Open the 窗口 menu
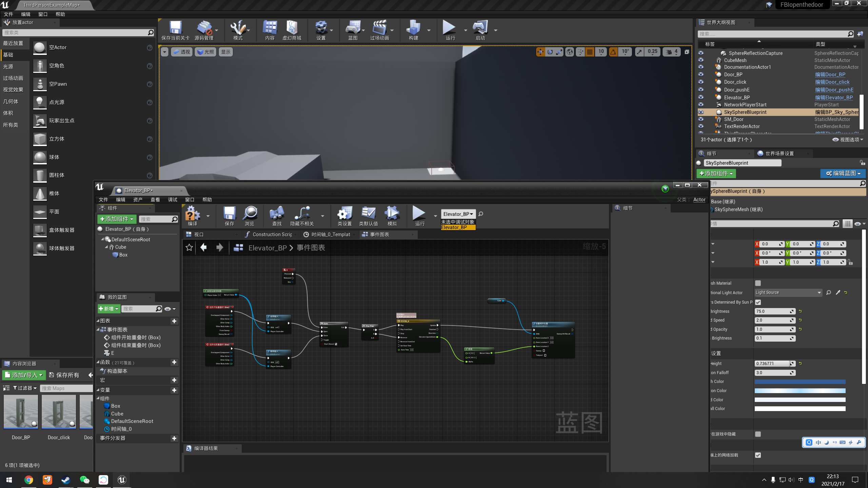The height and width of the screenshot is (488, 868). click(x=43, y=14)
